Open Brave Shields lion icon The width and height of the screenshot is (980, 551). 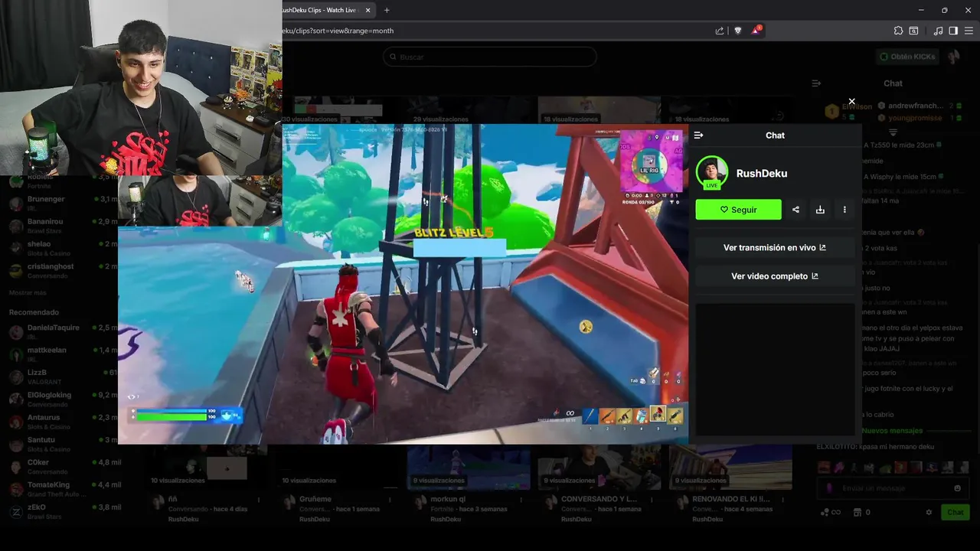(738, 31)
